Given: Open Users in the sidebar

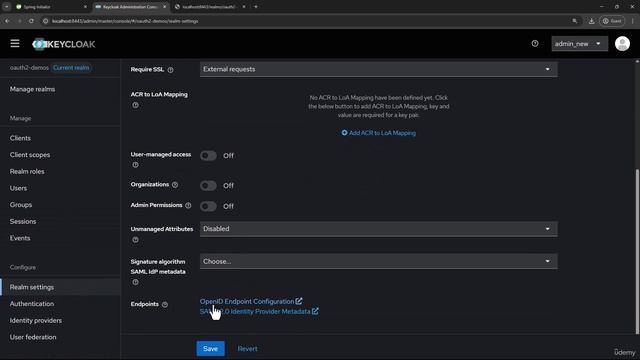Looking at the screenshot, I should (x=18, y=188).
